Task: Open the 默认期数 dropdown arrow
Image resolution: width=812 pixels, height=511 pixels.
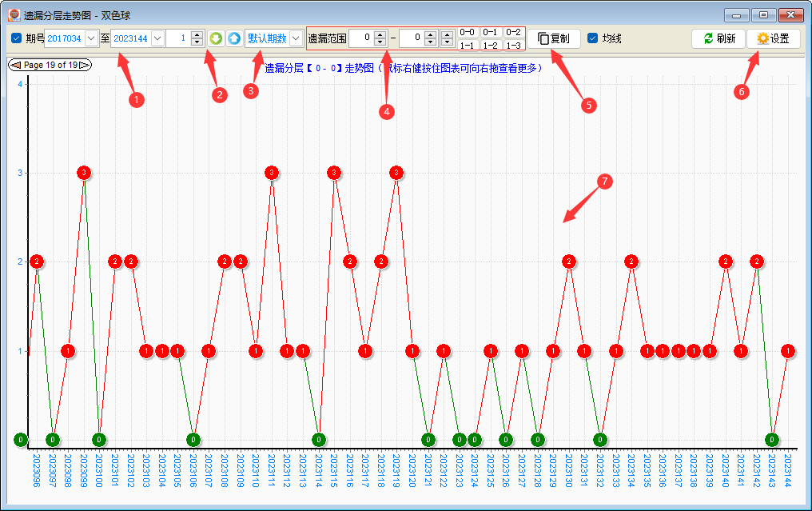Action: pyautogui.click(x=297, y=38)
